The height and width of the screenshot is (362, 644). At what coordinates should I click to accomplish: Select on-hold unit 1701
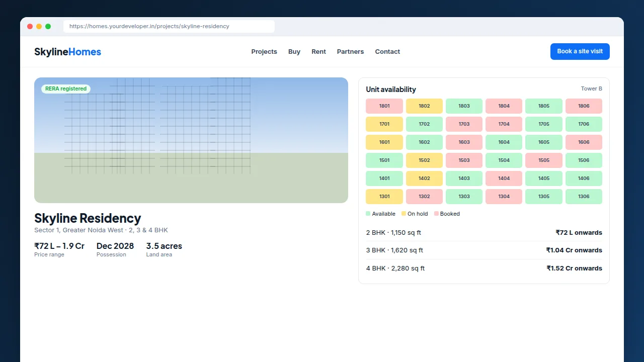click(x=384, y=124)
